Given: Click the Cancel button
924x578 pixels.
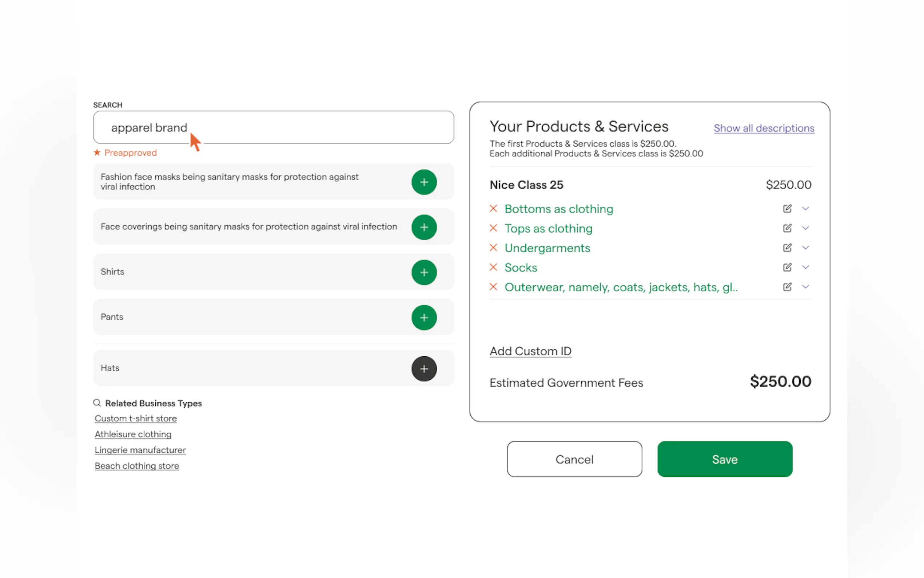Looking at the screenshot, I should (x=574, y=459).
